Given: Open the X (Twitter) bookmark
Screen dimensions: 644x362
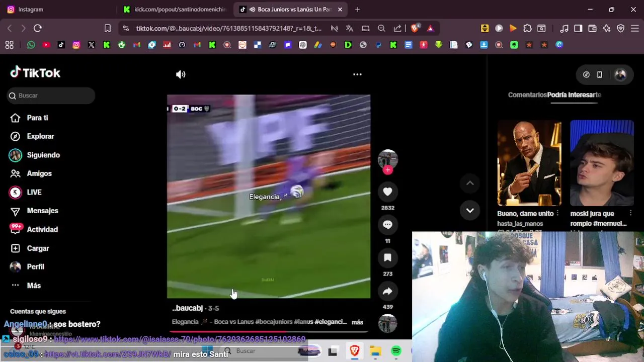Looking at the screenshot, I should [92, 45].
